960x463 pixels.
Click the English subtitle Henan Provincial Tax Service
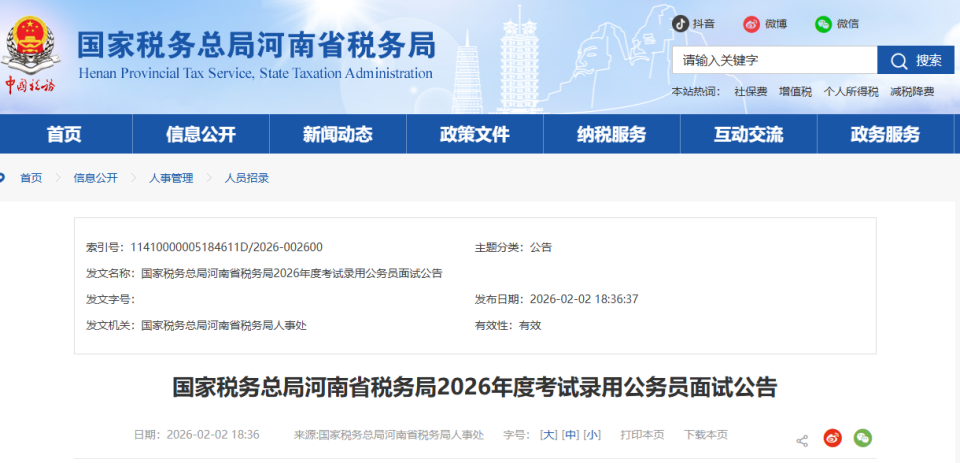pos(256,73)
